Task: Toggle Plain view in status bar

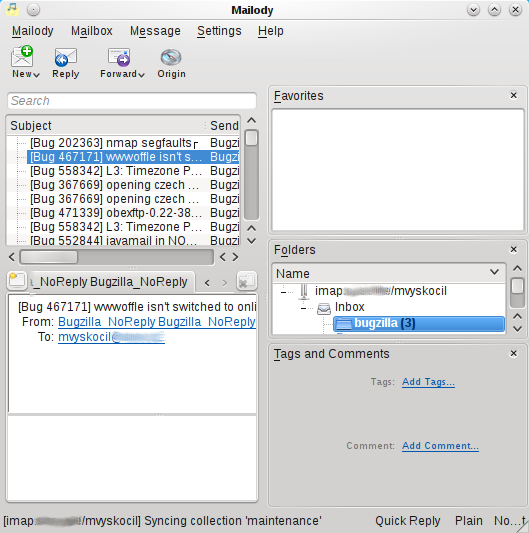Action: tap(469, 521)
